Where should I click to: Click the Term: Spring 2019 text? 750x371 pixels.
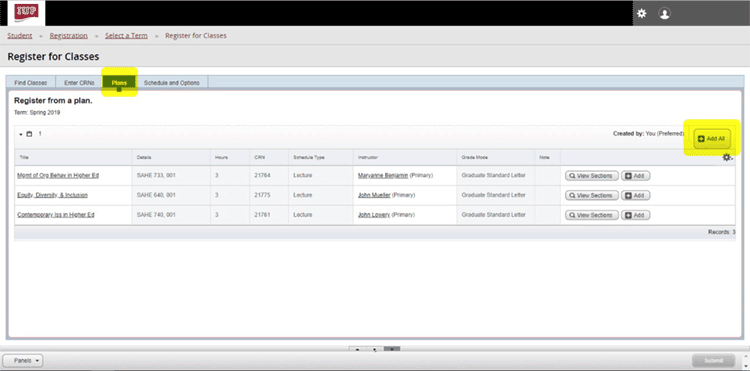37,113
